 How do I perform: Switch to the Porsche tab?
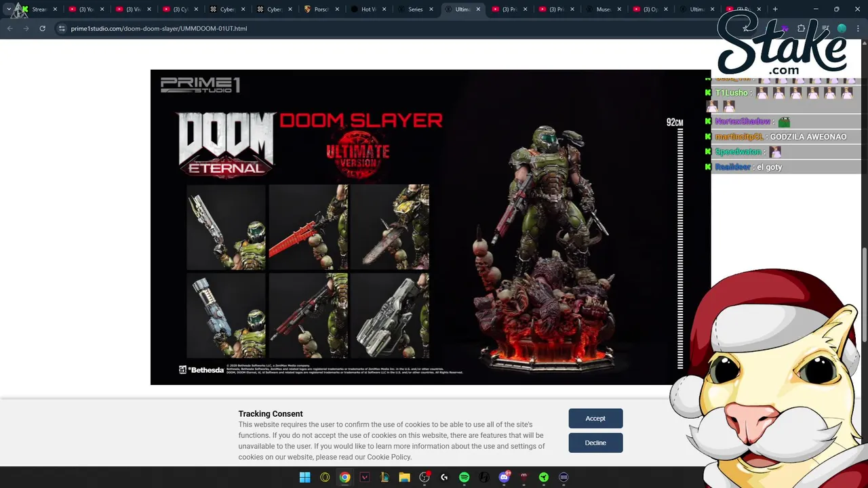click(321, 9)
